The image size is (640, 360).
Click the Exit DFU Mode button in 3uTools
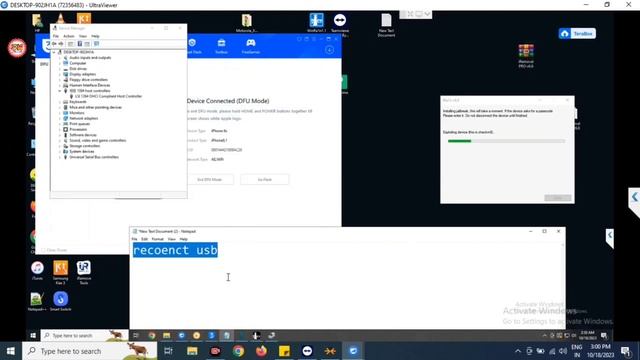tap(210, 180)
